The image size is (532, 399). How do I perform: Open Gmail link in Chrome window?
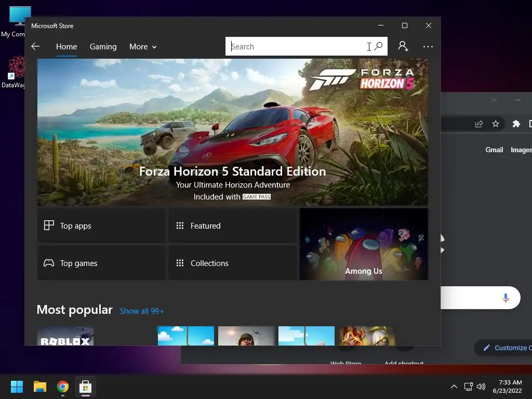click(494, 150)
